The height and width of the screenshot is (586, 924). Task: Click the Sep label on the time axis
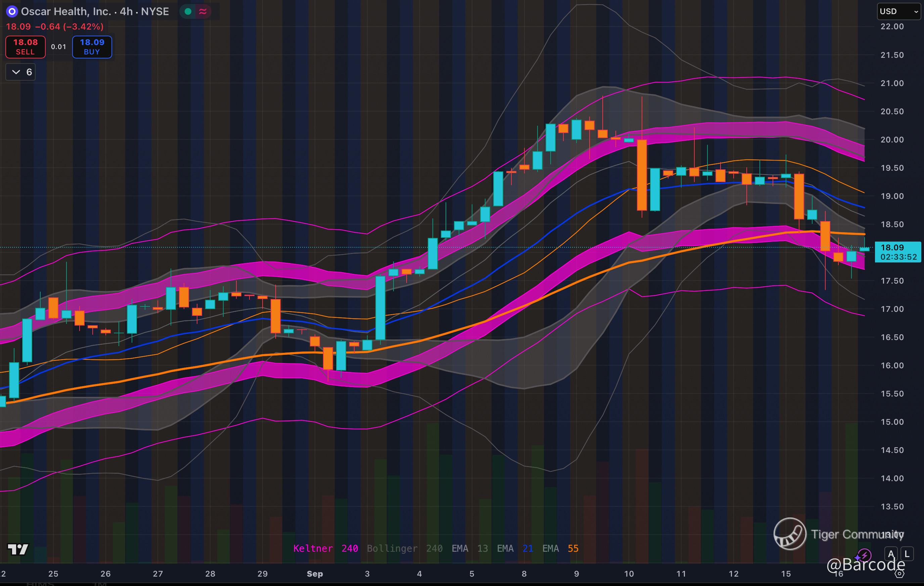coord(315,574)
